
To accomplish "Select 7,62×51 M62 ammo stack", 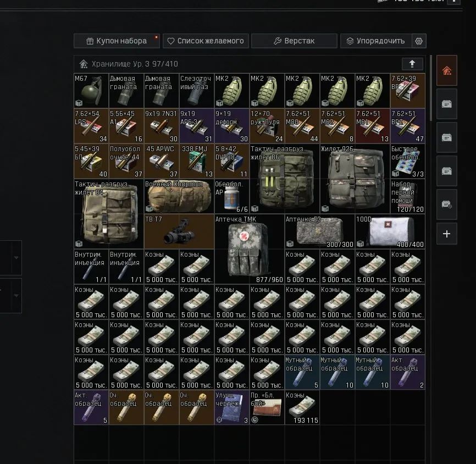I will [x=337, y=126].
